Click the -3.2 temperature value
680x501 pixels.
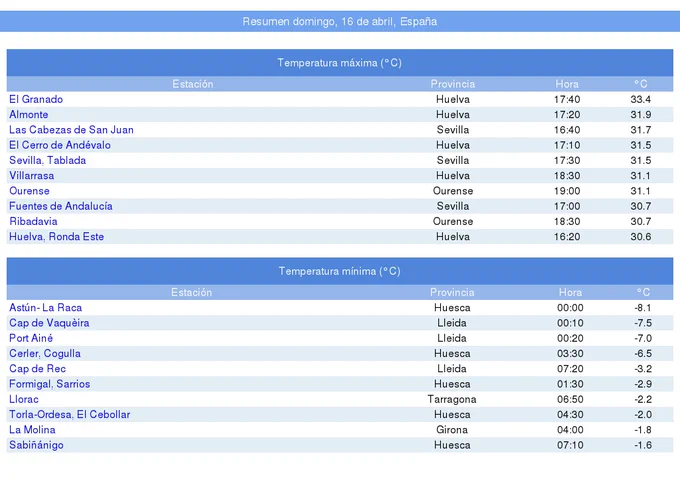click(x=643, y=369)
